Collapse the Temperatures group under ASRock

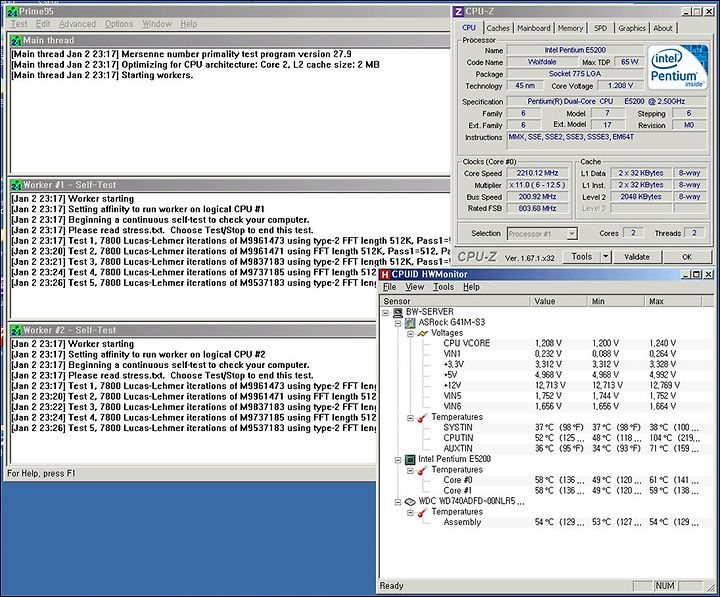(x=411, y=417)
